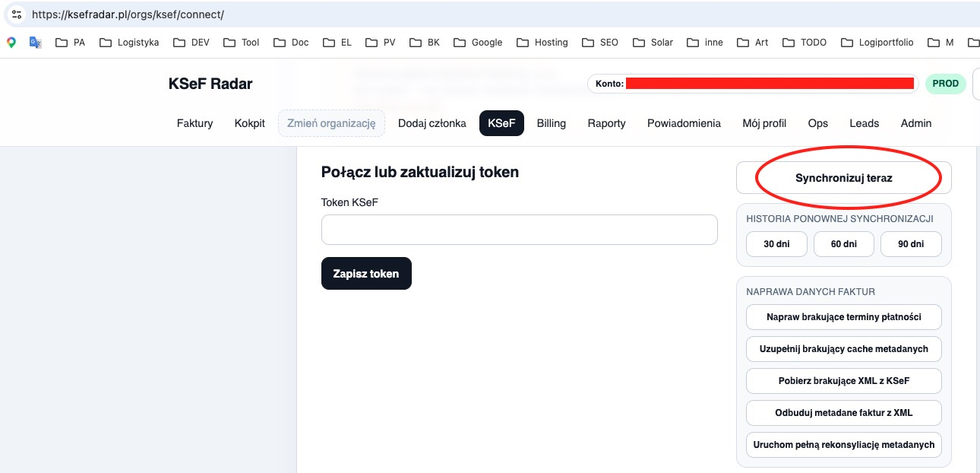Open the Raporty menu item

[606, 123]
